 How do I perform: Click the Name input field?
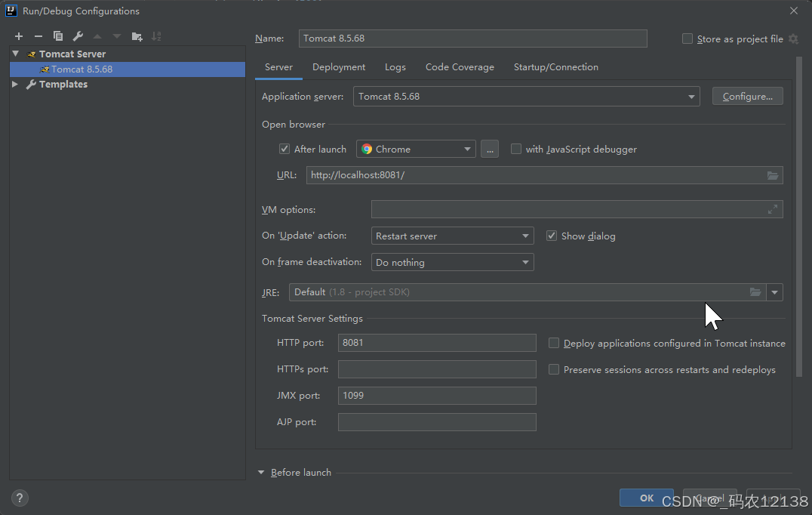click(473, 39)
